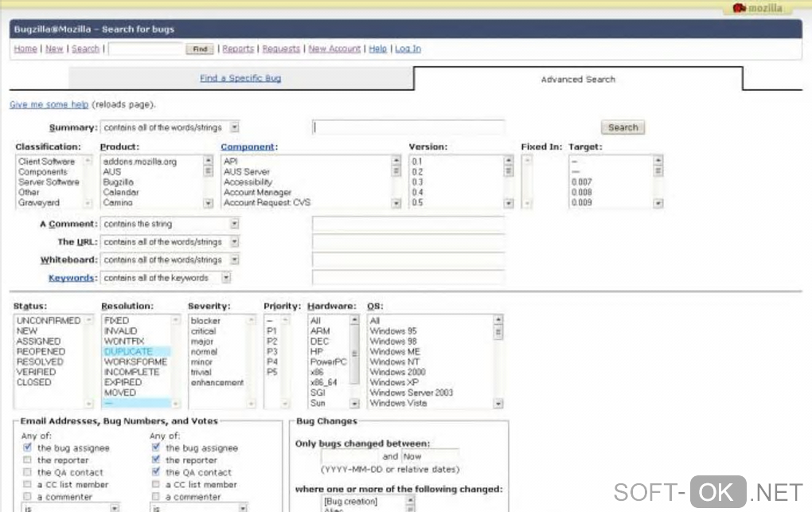
Task: Select 'Bugzilla' in Product list
Action: point(118,182)
